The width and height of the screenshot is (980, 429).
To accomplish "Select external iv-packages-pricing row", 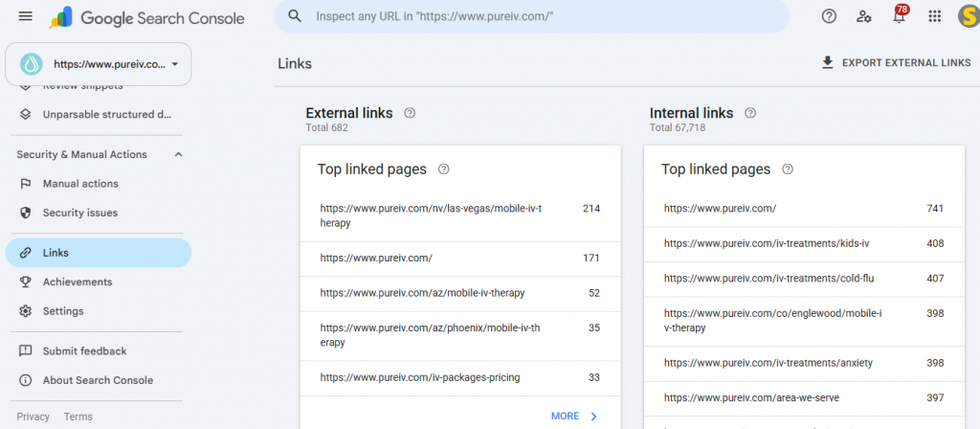I will point(460,377).
